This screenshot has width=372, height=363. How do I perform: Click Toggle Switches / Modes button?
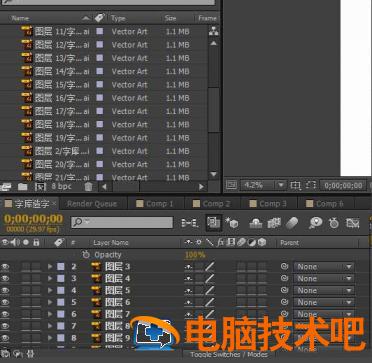229,354
